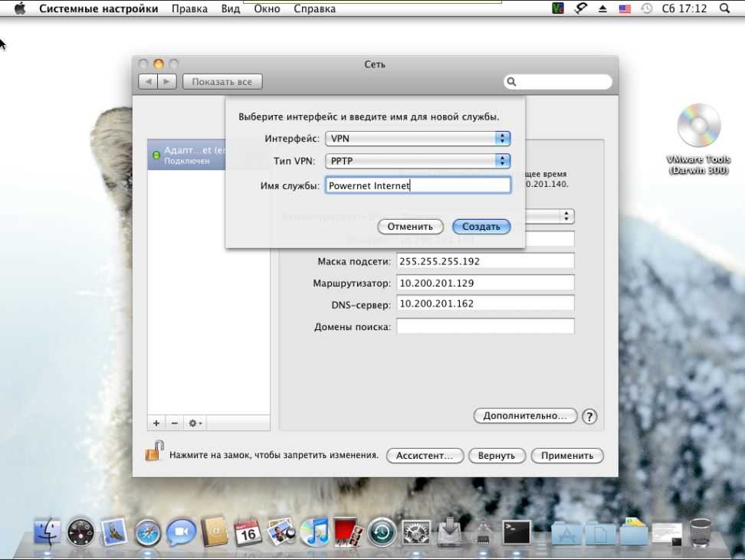Click the Маска подсети field
The width and height of the screenshot is (745, 560).
coord(485,261)
